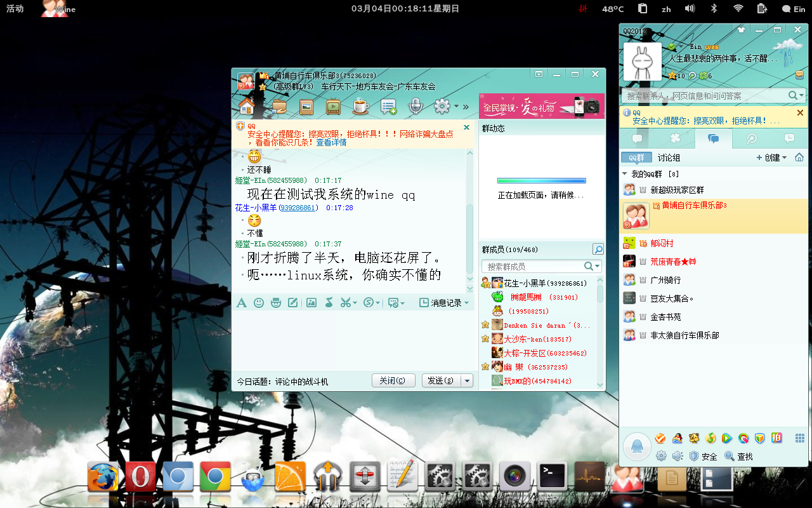Open the magic emoticon hat-face icon
Image resolution: width=812 pixels, height=508 pixels.
click(276, 303)
